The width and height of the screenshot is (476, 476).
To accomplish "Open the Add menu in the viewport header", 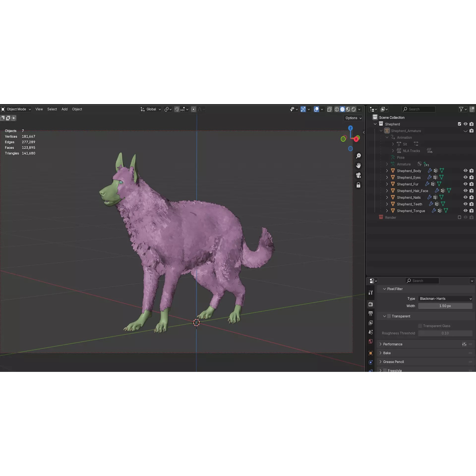I will tap(64, 109).
